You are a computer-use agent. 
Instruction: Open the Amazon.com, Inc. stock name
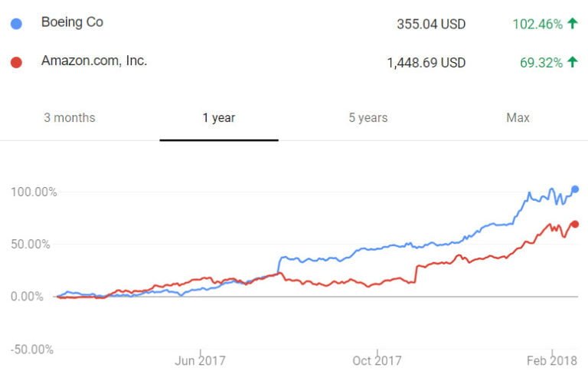94,61
